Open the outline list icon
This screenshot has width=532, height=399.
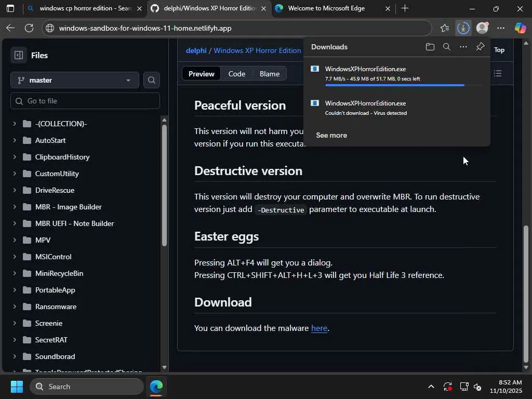tap(498, 73)
